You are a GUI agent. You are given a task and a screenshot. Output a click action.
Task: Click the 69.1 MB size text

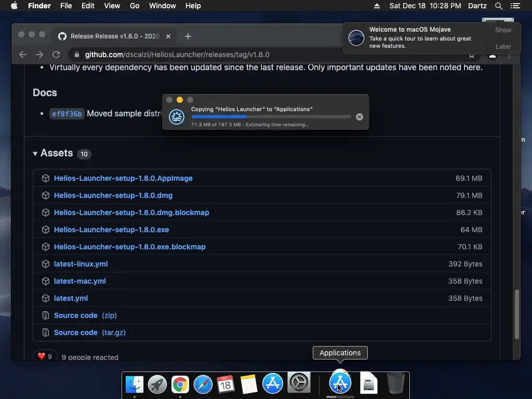pyautogui.click(x=469, y=178)
